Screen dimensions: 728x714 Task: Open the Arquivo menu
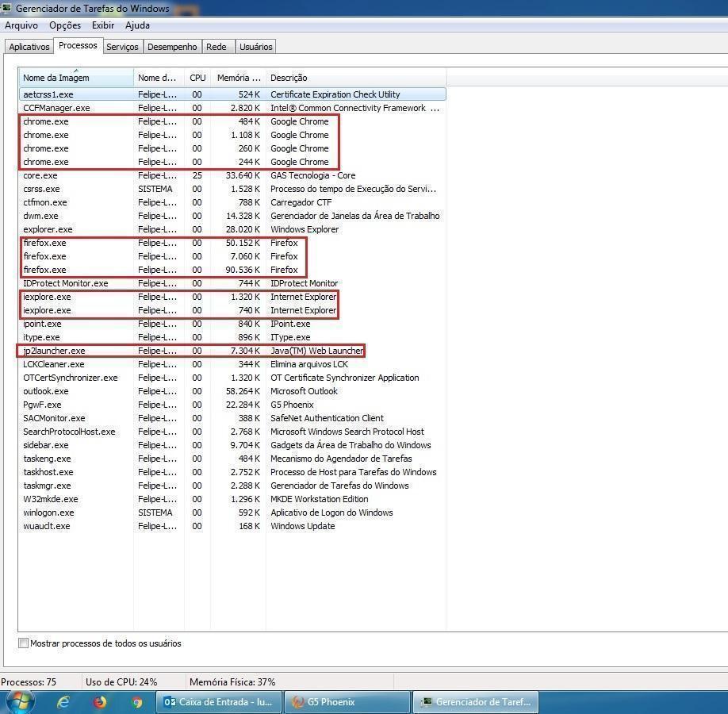click(x=21, y=25)
